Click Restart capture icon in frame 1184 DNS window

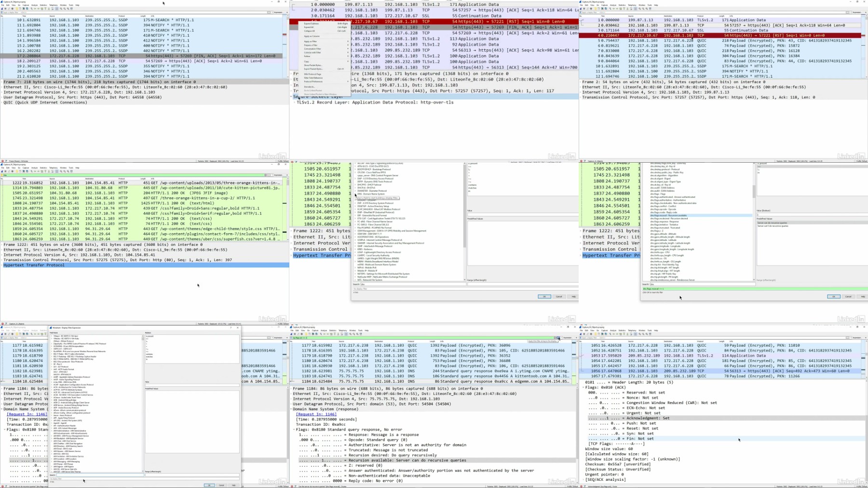(298, 334)
